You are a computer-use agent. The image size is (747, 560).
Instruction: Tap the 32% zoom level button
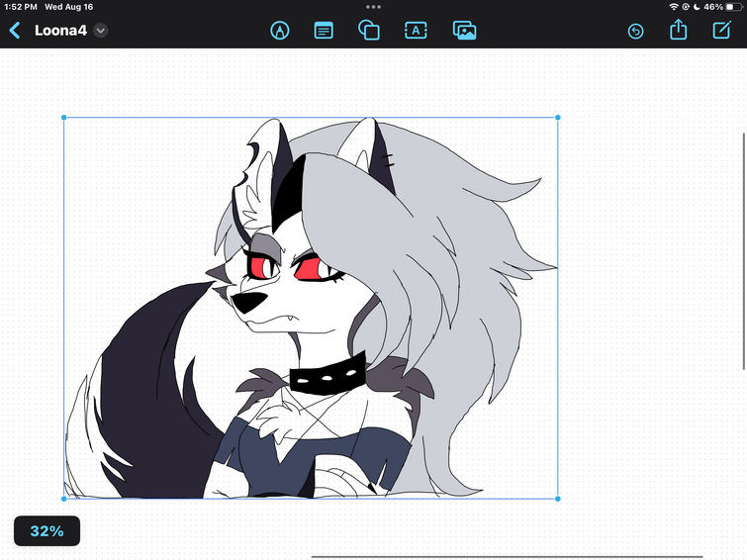(47, 530)
